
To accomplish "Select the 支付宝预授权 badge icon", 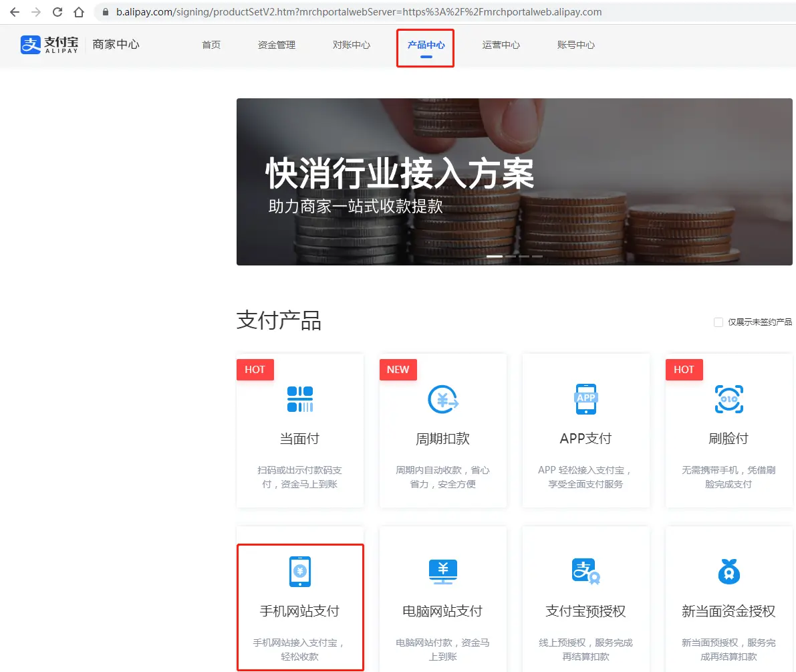I will tap(585, 572).
